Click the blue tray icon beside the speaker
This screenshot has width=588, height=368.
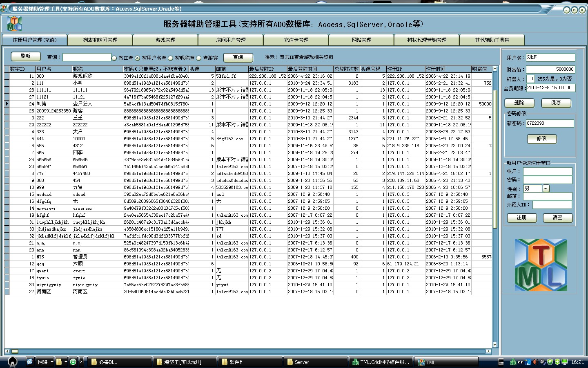point(528,362)
